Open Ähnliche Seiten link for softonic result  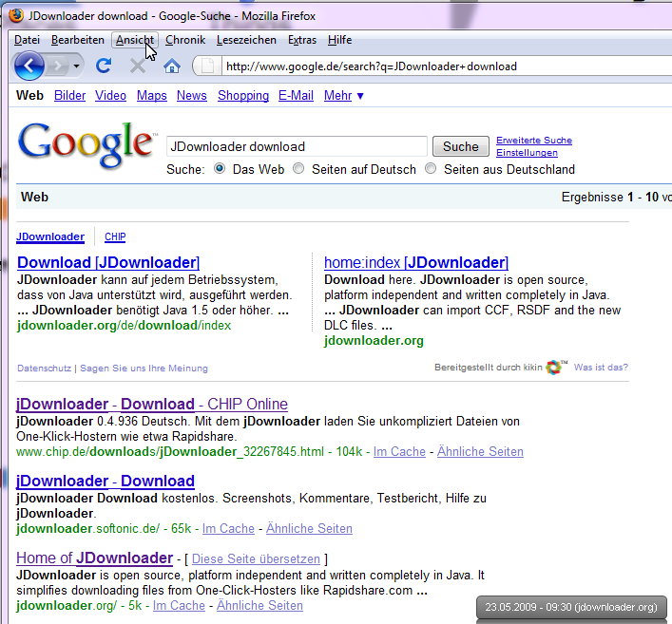[x=309, y=528]
